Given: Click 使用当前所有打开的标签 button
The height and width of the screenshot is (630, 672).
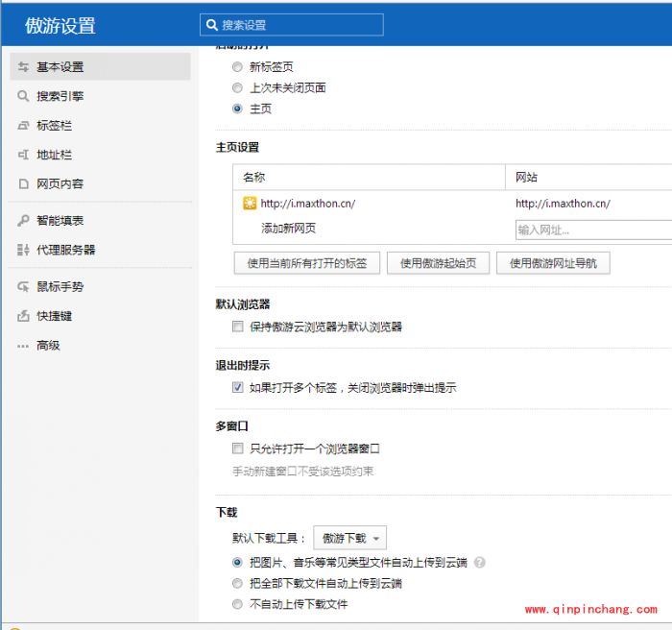Looking at the screenshot, I should (307, 263).
